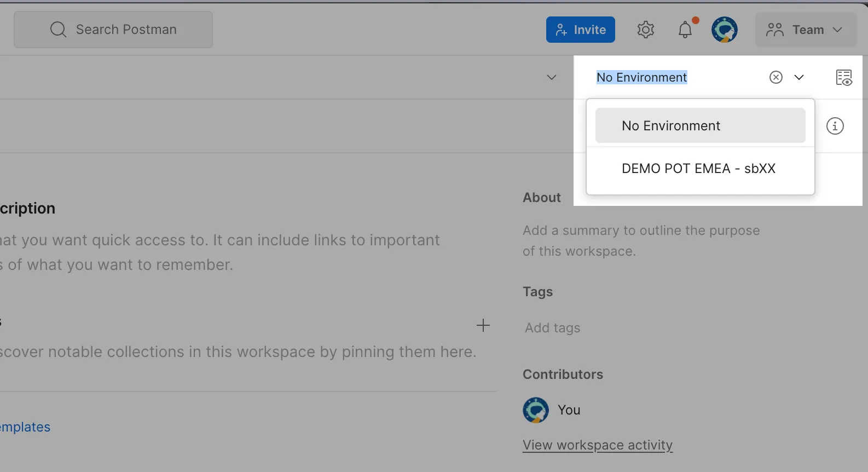Click the contributor avatar next to You
This screenshot has width=868, height=472.
click(x=536, y=410)
